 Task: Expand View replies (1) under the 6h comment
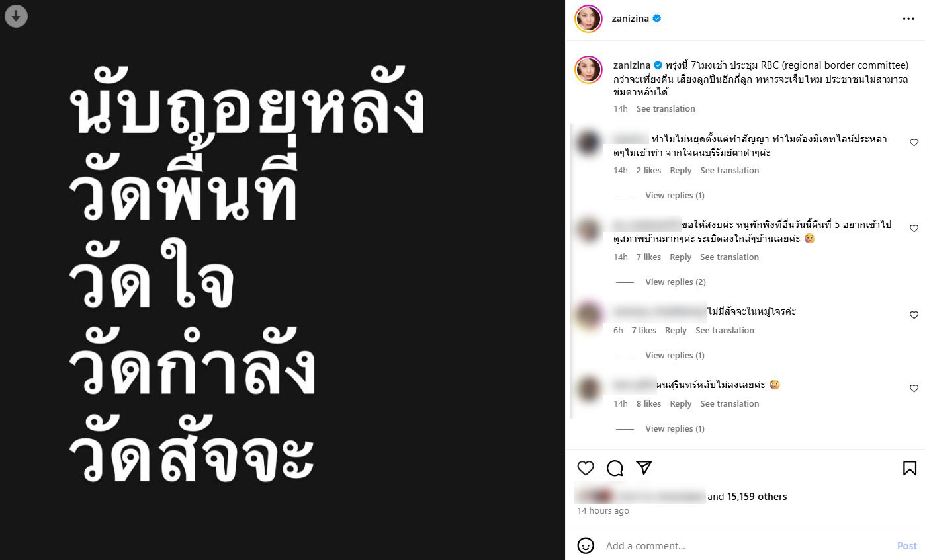[x=675, y=356]
